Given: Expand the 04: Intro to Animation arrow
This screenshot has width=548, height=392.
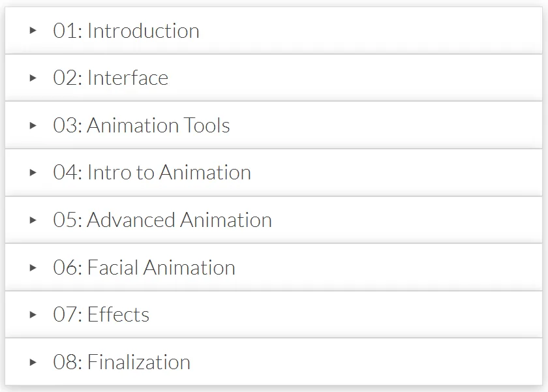Looking at the screenshot, I should point(33,172).
